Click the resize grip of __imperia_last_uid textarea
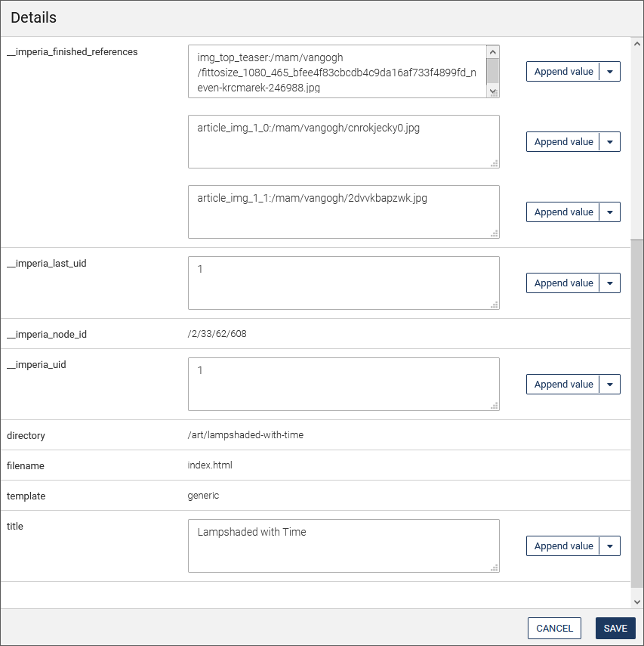The height and width of the screenshot is (646, 644). [495, 305]
